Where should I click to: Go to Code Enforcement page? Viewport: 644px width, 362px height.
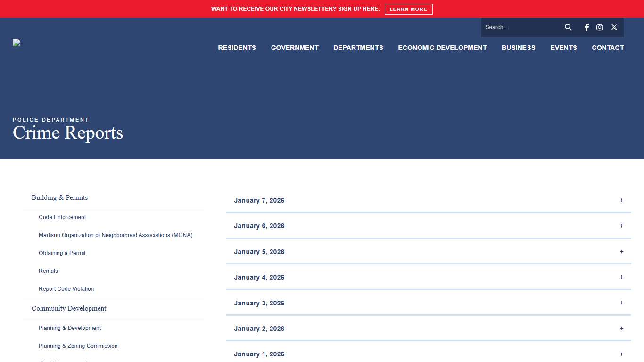(62, 217)
